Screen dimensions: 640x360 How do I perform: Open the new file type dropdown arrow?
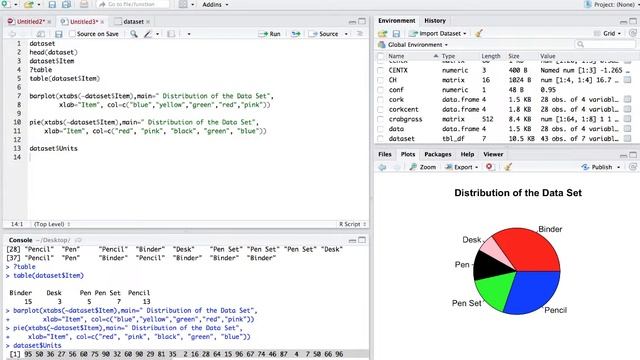click(x=16, y=4)
